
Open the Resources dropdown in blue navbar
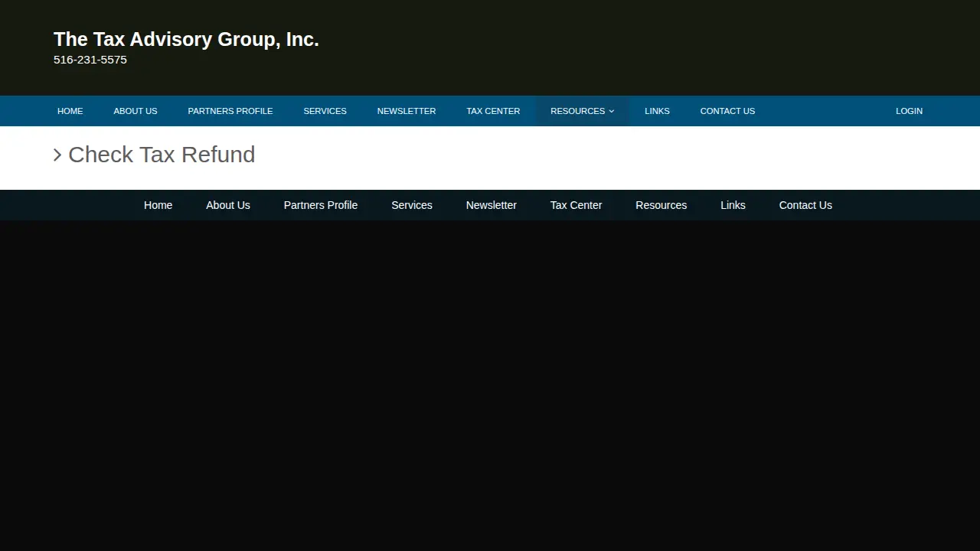[582, 111]
